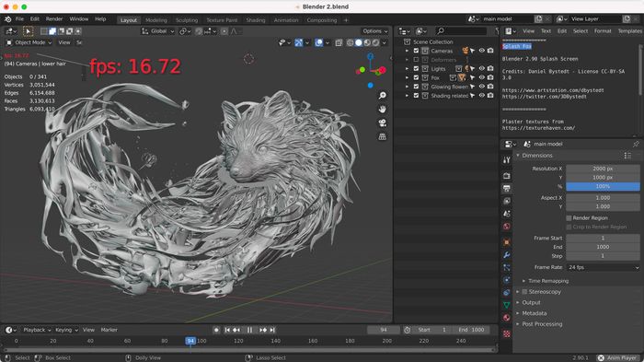The height and width of the screenshot is (362, 644).
Task: Open the View Layer properties tab
Action: 507,201
